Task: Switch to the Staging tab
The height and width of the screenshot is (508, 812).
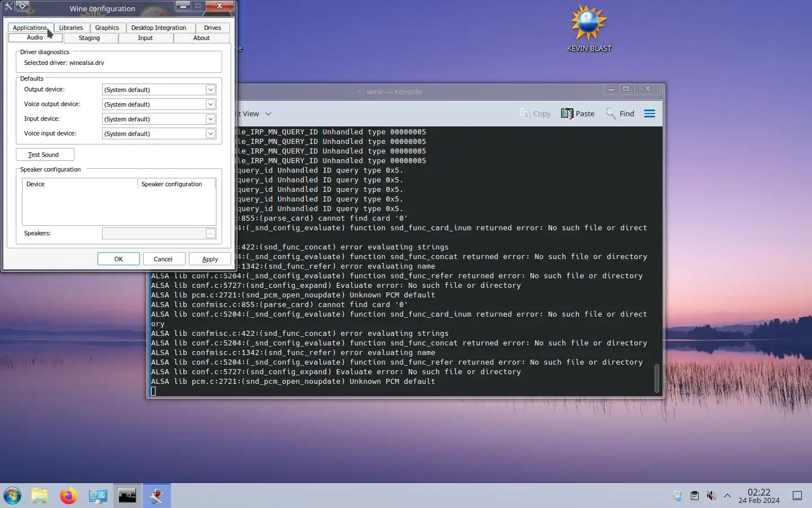Action: click(x=90, y=38)
